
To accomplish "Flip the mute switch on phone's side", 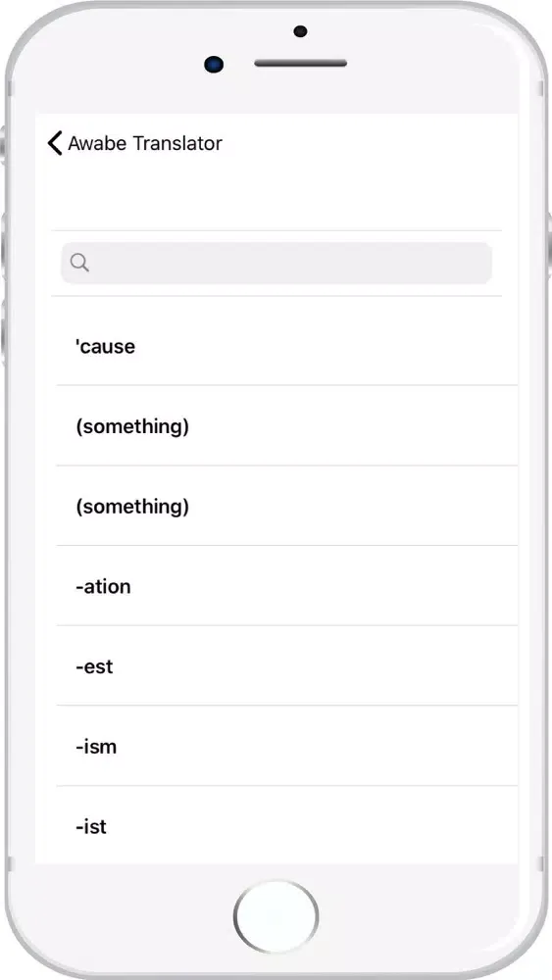I will 3,145.
